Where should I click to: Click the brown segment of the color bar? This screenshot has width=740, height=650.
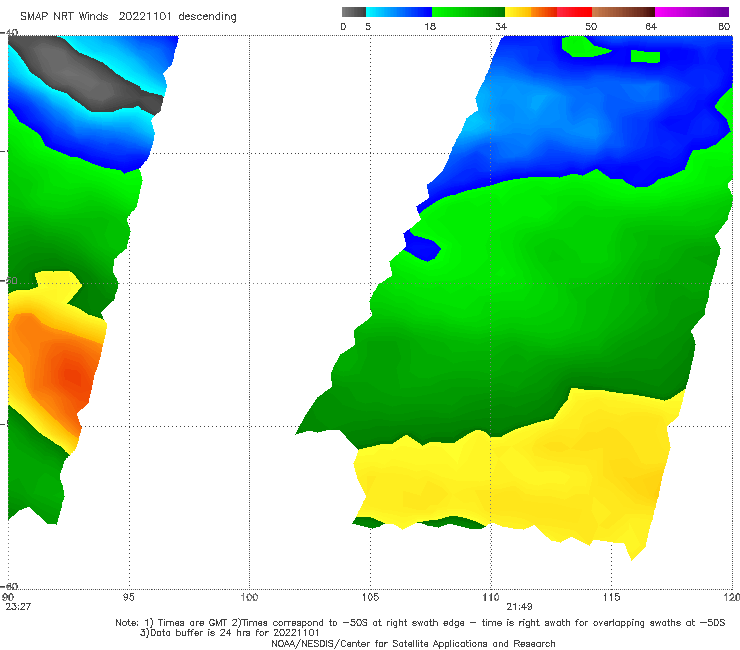(x=623, y=12)
